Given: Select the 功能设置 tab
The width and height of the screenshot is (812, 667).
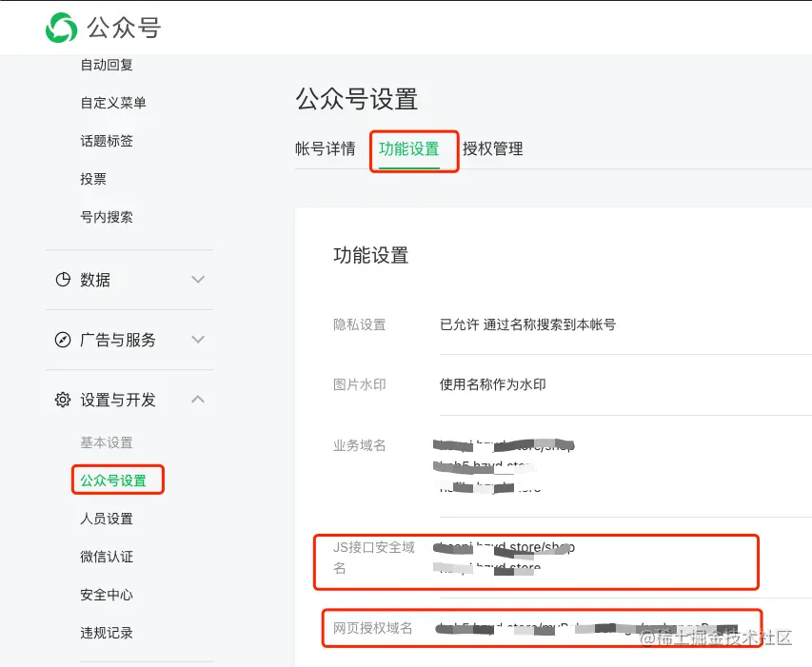Looking at the screenshot, I should (x=409, y=148).
